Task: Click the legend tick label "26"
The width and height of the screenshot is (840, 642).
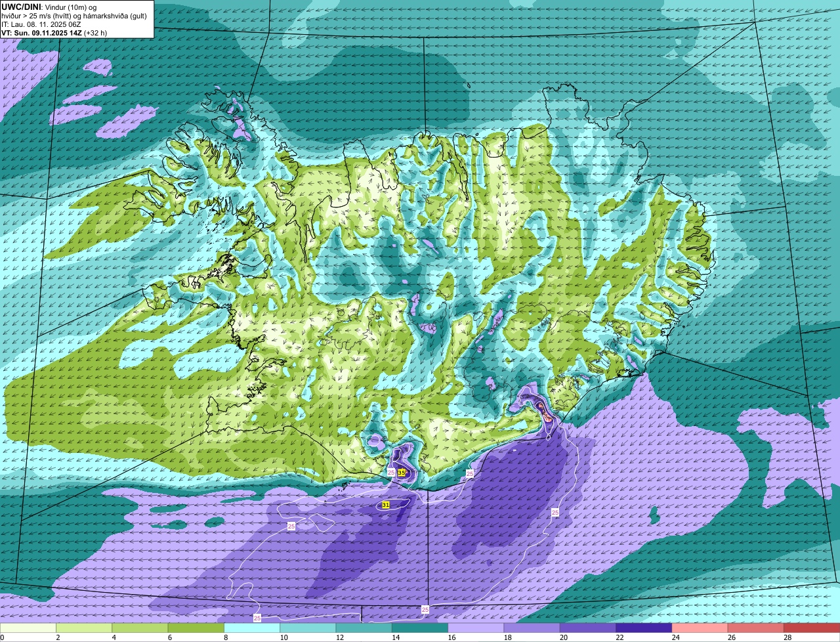Action: pyautogui.click(x=731, y=637)
